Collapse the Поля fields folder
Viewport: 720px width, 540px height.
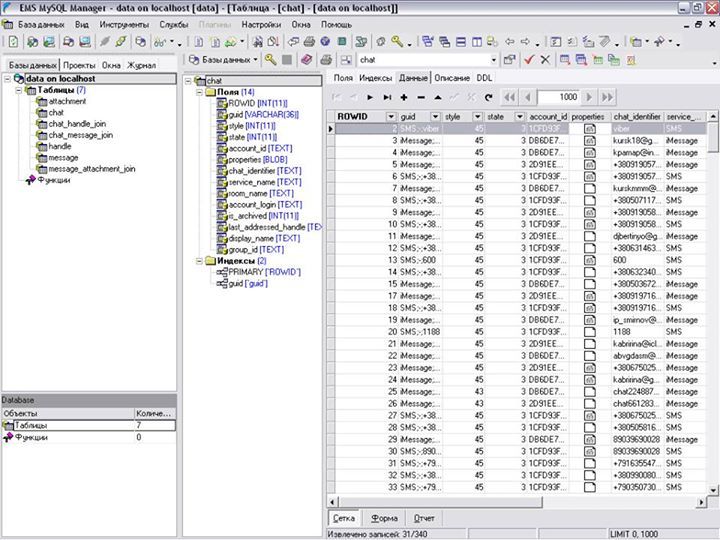point(197,92)
